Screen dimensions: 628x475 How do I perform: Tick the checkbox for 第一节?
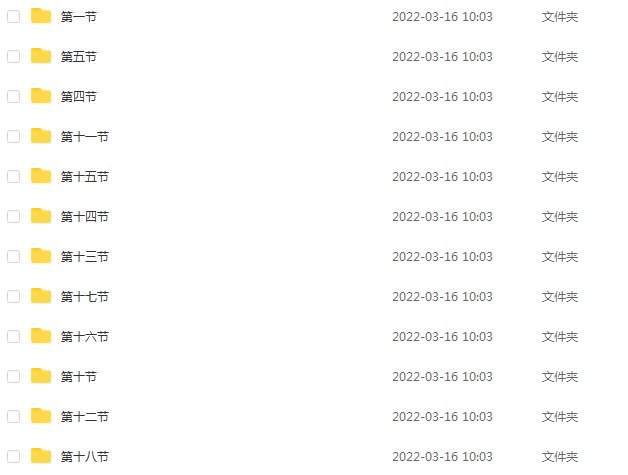click(14, 16)
